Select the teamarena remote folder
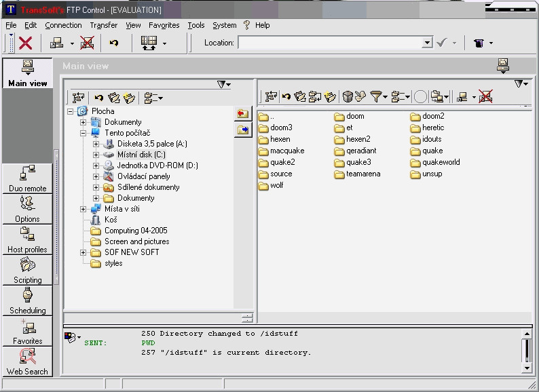Screen dimensions: 539x392 point(358,174)
